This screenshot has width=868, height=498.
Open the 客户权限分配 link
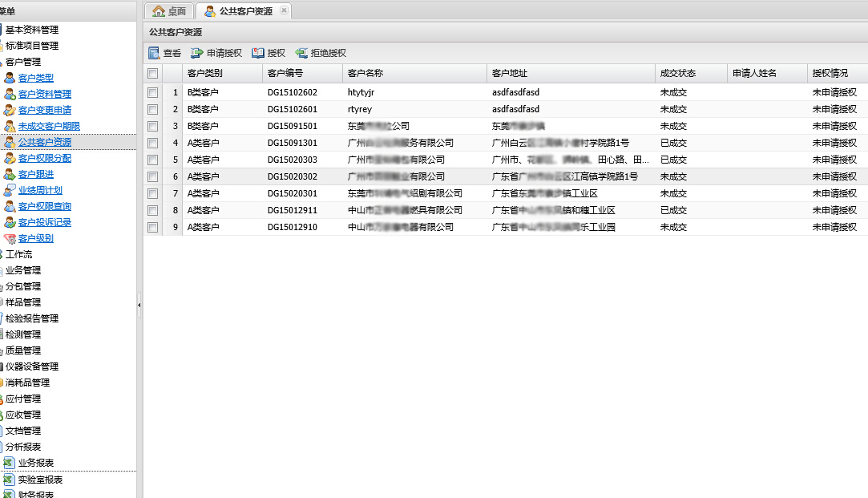[45, 158]
